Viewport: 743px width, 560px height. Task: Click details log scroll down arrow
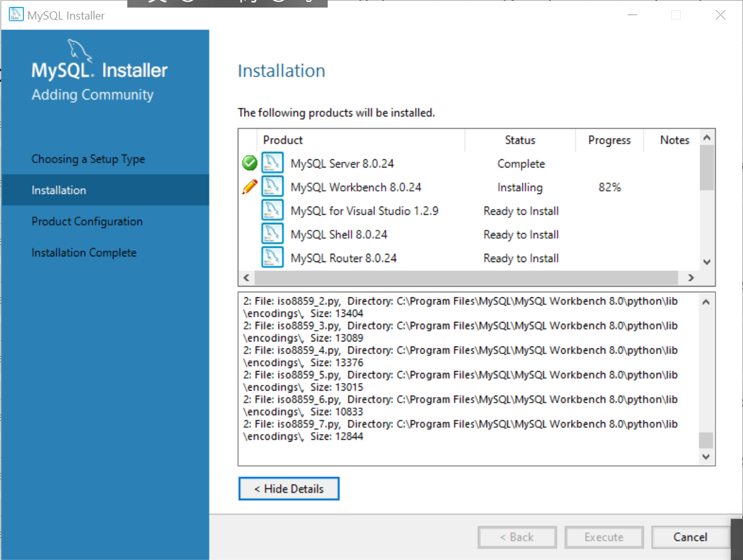pyautogui.click(x=706, y=457)
